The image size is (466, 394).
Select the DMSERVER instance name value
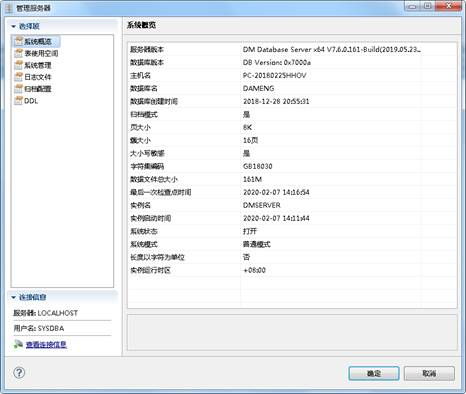(x=262, y=206)
